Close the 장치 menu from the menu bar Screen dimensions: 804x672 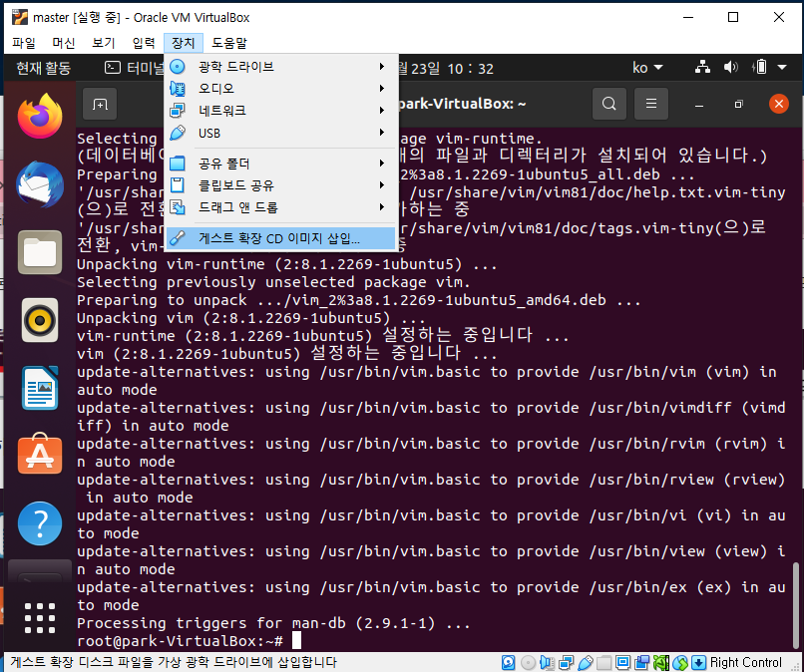click(184, 43)
